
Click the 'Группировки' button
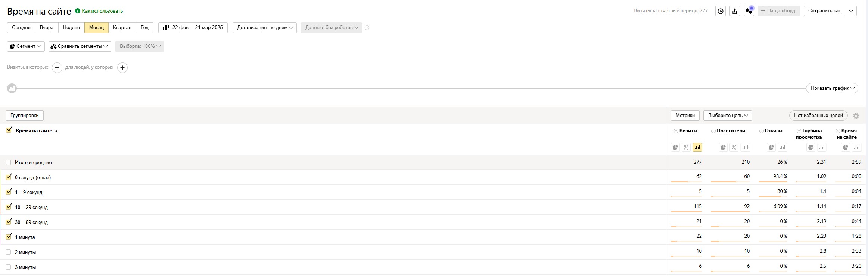point(25,116)
